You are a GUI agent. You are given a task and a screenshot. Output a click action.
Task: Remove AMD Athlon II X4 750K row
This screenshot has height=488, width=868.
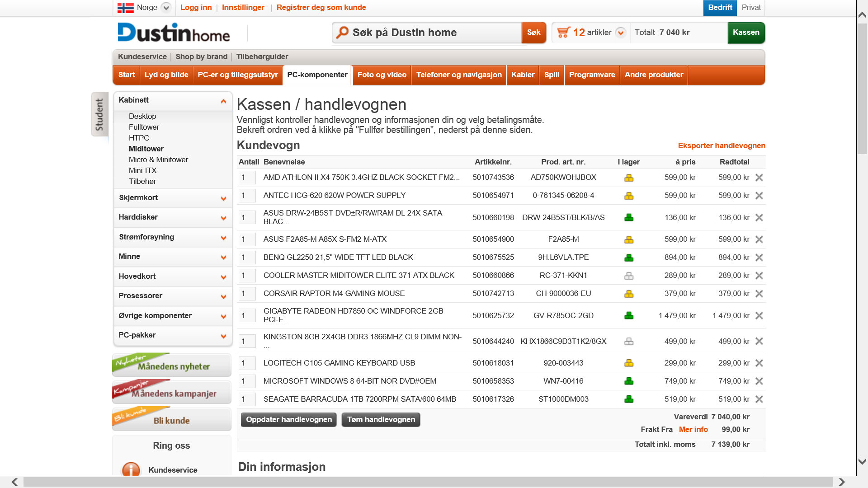(759, 178)
